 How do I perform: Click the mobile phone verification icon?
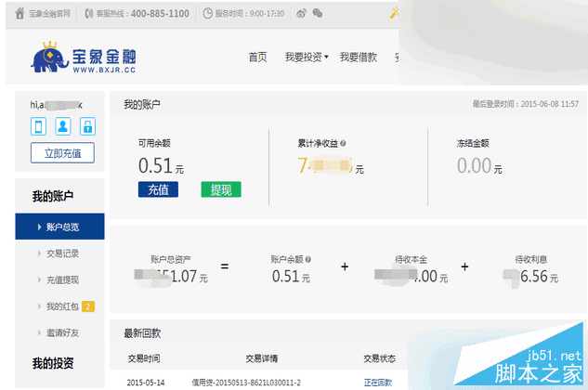point(38,126)
